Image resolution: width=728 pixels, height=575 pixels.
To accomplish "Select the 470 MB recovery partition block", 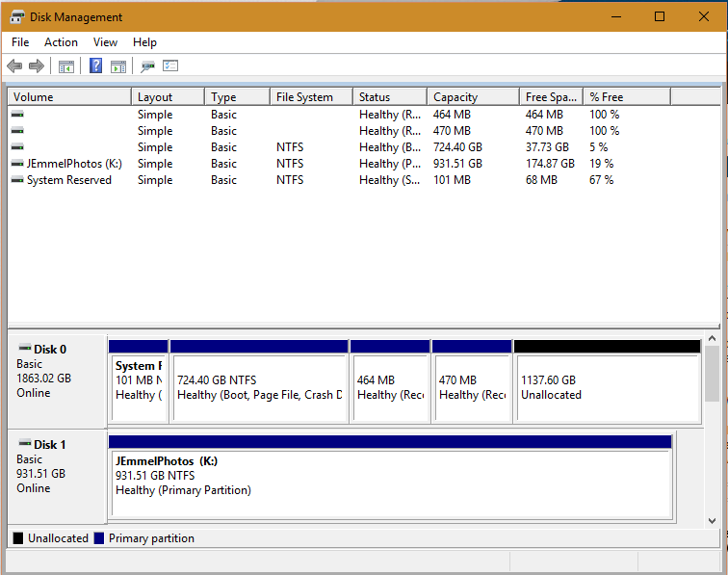I will tap(472, 381).
